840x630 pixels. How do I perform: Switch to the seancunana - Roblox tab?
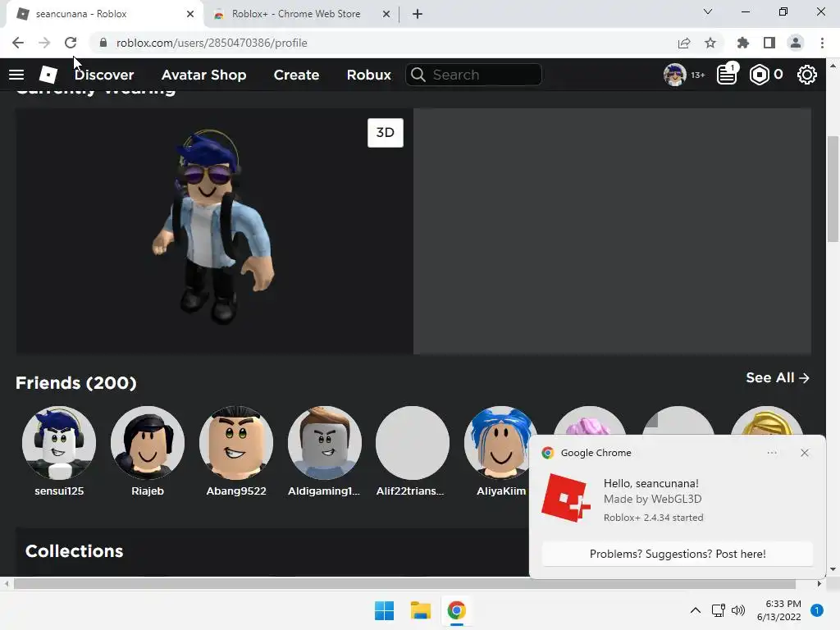click(x=103, y=14)
